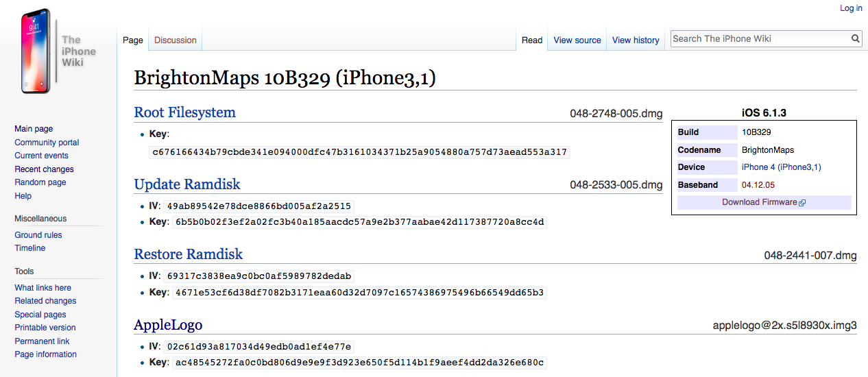
Task: Click the iPhone Wiki logo image
Action: point(58,51)
